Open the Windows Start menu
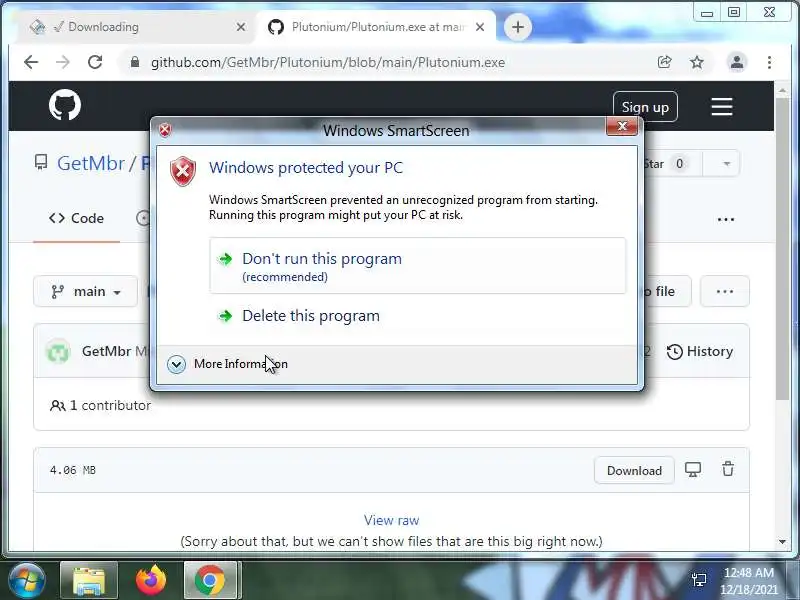The height and width of the screenshot is (600, 800). pyautogui.click(x=26, y=581)
